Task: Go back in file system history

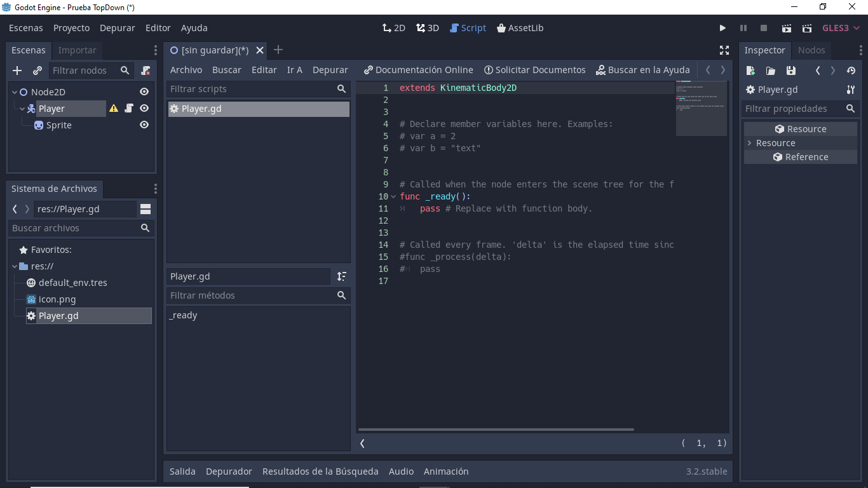Action: click(x=15, y=209)
